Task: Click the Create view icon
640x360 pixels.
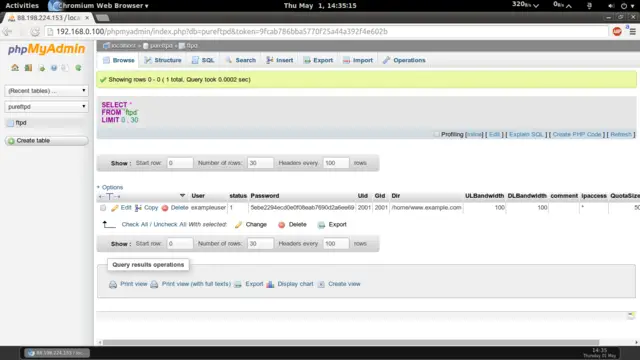Action: click(x=321, y=284)
